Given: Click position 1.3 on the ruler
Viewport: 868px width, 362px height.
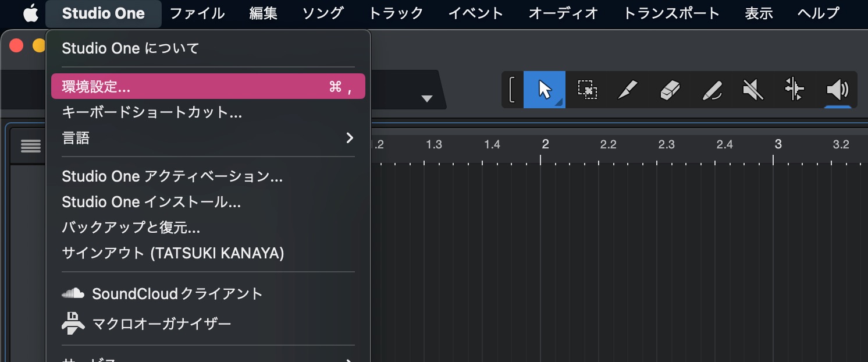Looking at the screenshot, I should [433, 144].
